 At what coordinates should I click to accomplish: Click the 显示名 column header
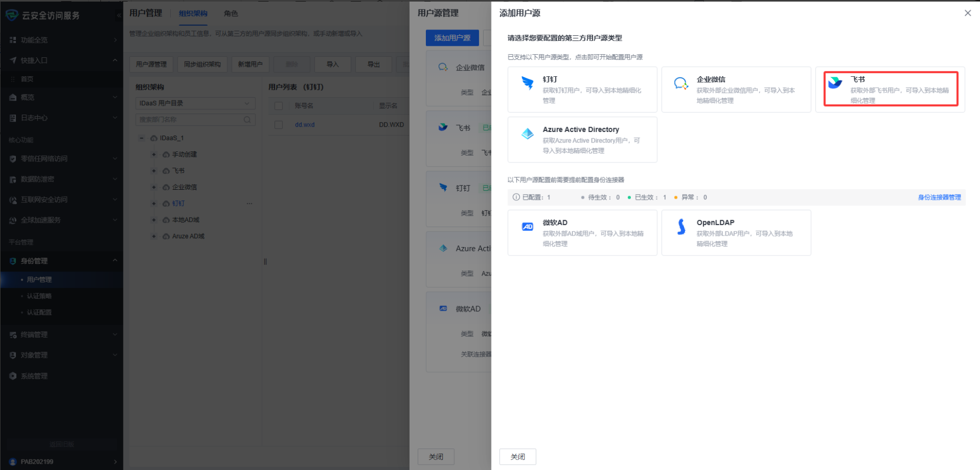pos(388,106)
